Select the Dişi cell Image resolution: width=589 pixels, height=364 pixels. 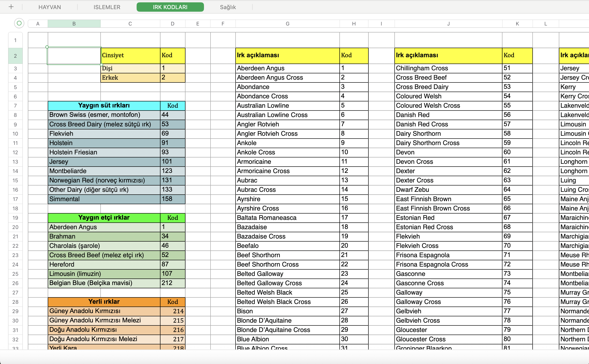pos(130,68)
